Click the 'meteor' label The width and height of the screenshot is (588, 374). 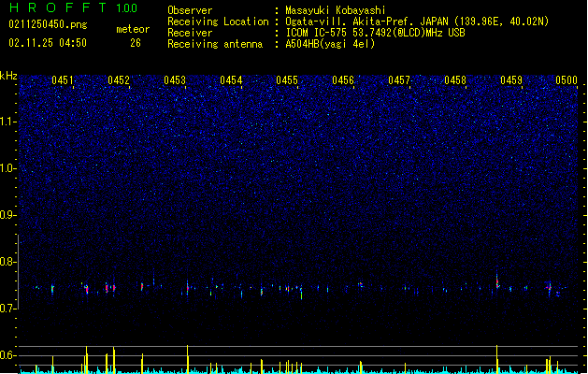coord(133,29)
